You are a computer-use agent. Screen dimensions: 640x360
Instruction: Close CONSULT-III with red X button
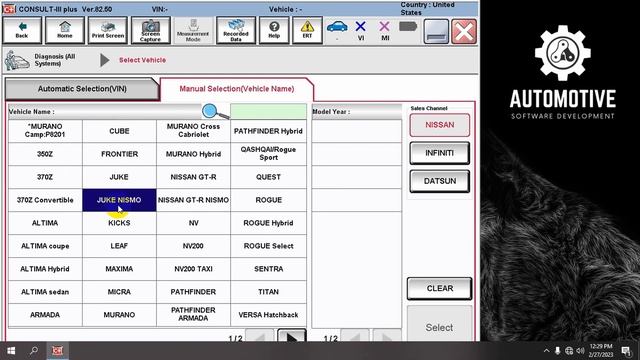tap(464, 31)
